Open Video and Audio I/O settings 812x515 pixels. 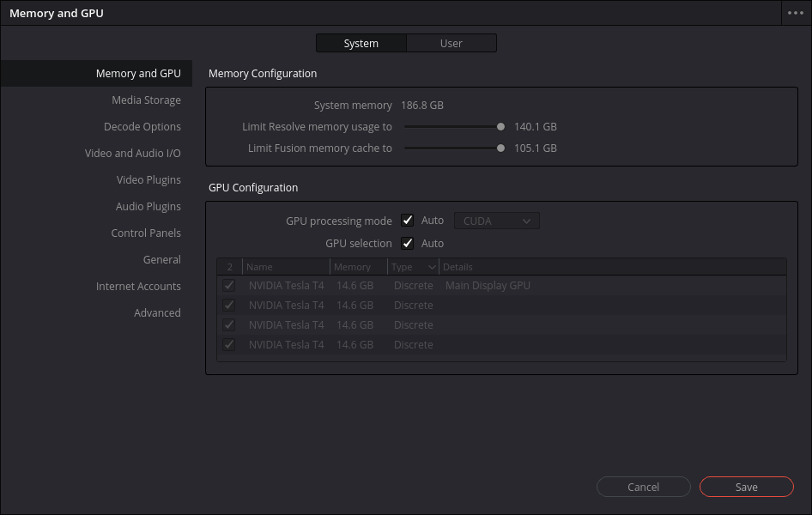coord(132,153)
